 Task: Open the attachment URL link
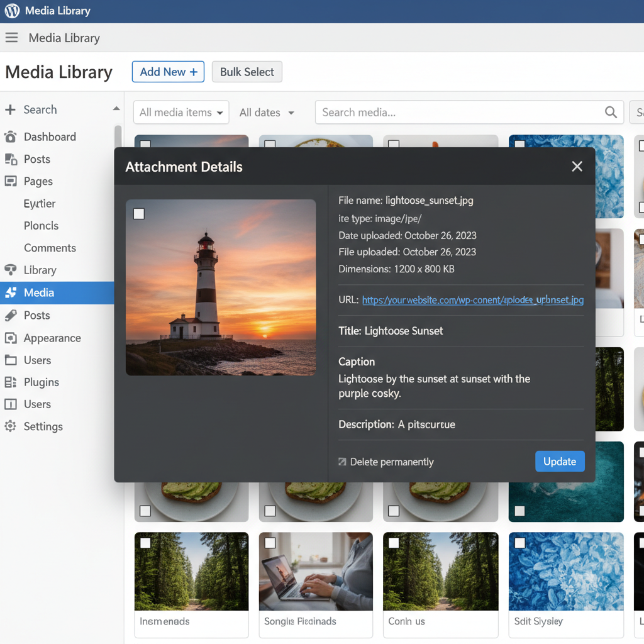point(472,300)
